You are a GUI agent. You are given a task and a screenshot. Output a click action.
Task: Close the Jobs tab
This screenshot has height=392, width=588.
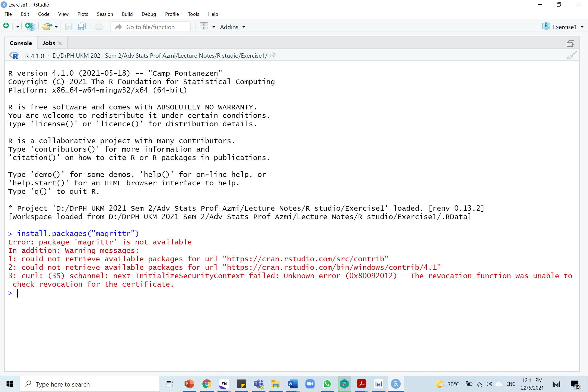pyautogui.click(x=60, y=43)
